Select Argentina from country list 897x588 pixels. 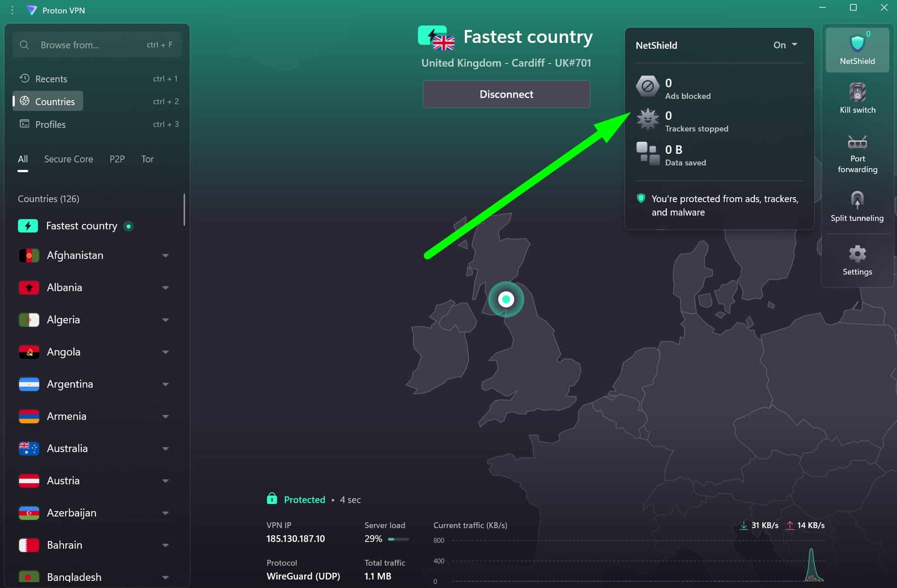pyautogui.click(x=70, y=384)
